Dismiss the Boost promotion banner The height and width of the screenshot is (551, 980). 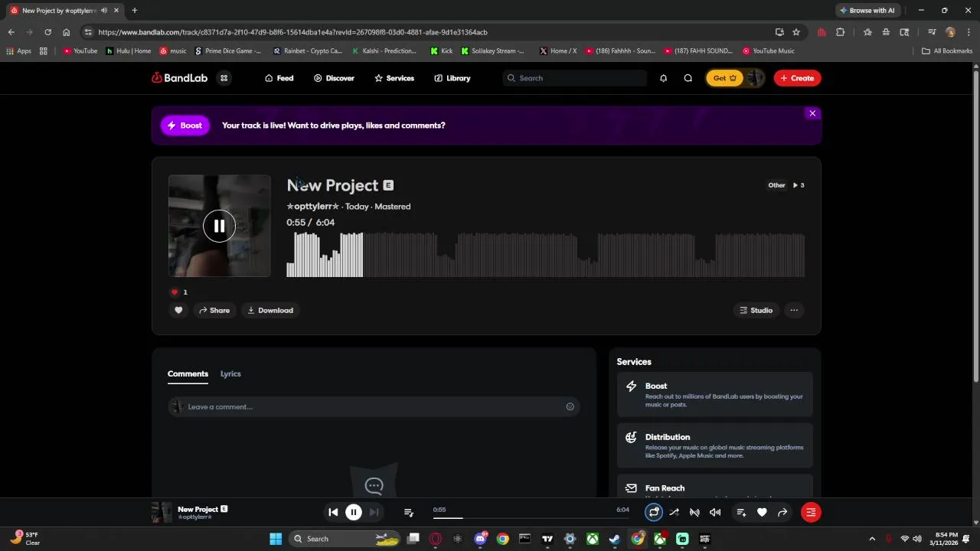812,113
